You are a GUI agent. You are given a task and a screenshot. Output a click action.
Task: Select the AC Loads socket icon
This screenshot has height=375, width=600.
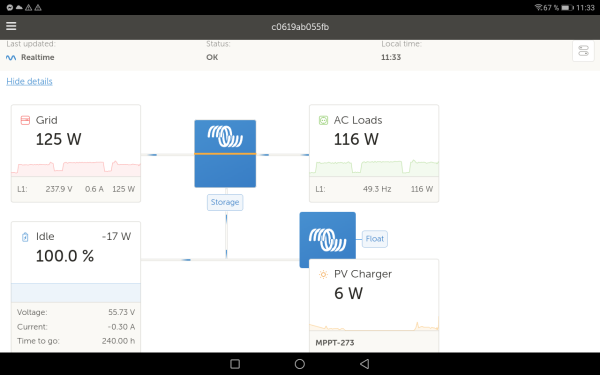point(323,121)
